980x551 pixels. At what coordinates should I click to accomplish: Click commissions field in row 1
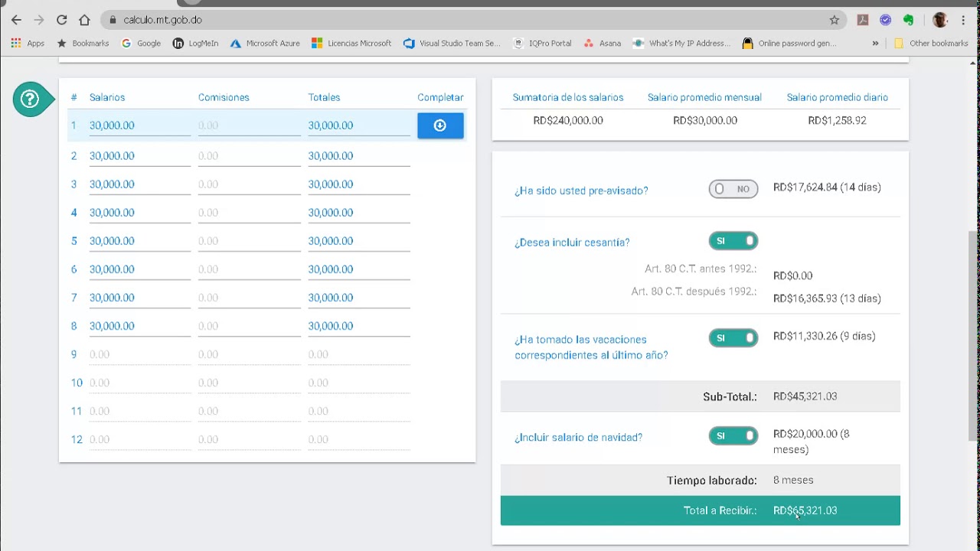pos(250,126)
